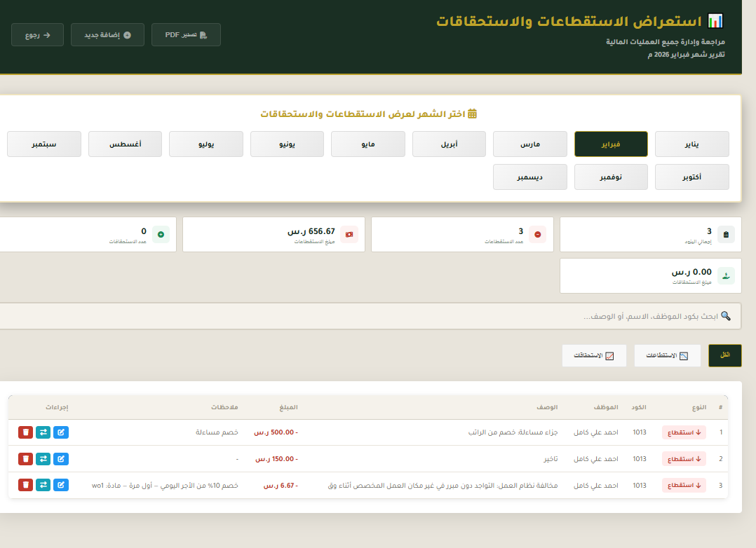The image size is (756, 548).
Task: Click the red minus icon on deductions count card
Action: pyautogui.click(x=536, y=234)
